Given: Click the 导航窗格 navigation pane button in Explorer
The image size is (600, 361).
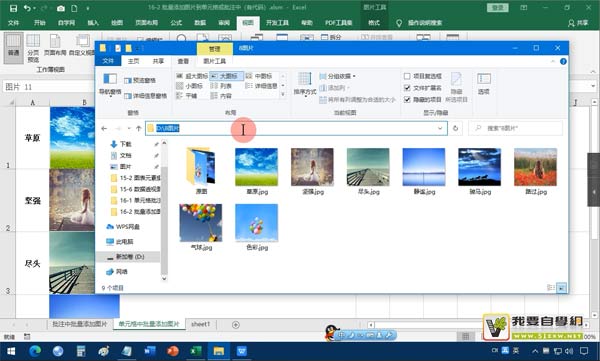Looking at the screenshot, I should click(110, 85).
